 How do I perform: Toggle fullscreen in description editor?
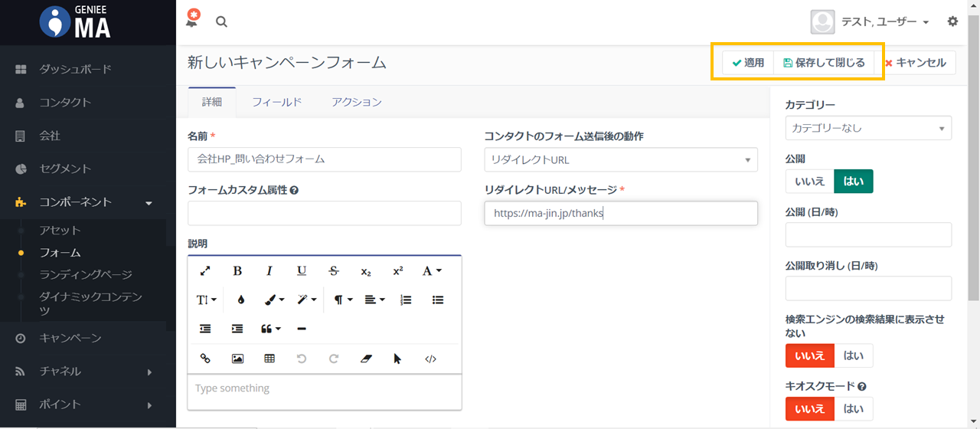pos(205,270)
